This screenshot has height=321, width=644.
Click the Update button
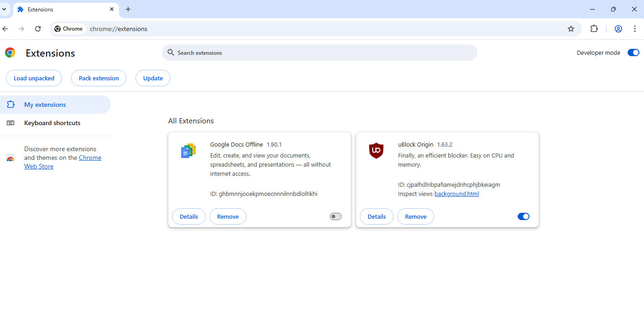pyautogui.click(x=153, y=78)
